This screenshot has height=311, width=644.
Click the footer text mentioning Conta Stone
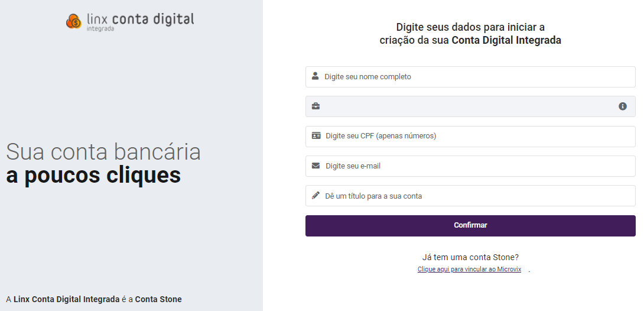[94, 299]
